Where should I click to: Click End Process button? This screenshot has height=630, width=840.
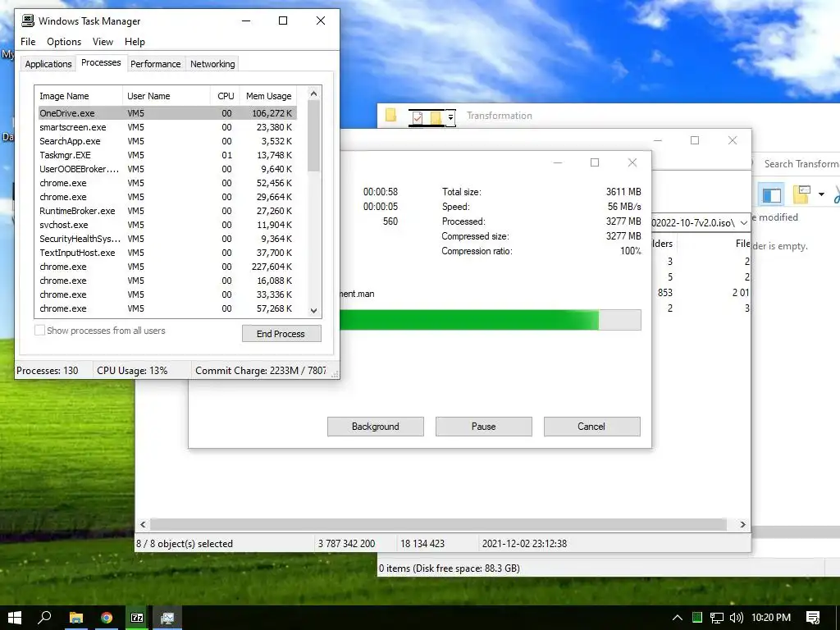(281, 333)
